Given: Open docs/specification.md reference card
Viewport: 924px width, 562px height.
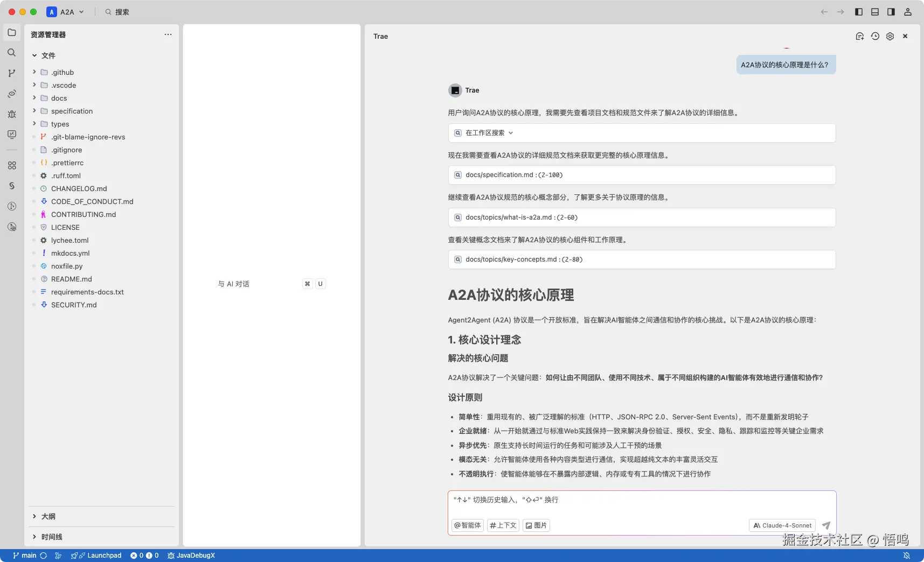Looking at the screenshot, I should [x=642, y=175].
